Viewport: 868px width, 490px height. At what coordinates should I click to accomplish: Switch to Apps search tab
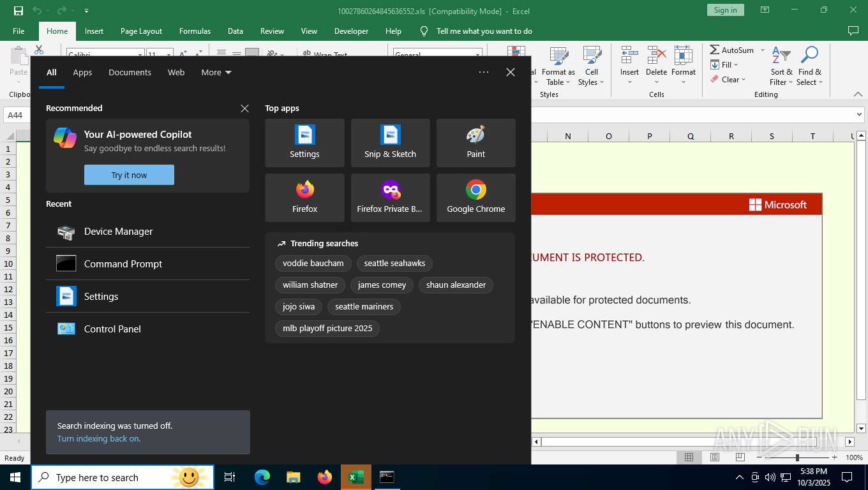(82, 73)
